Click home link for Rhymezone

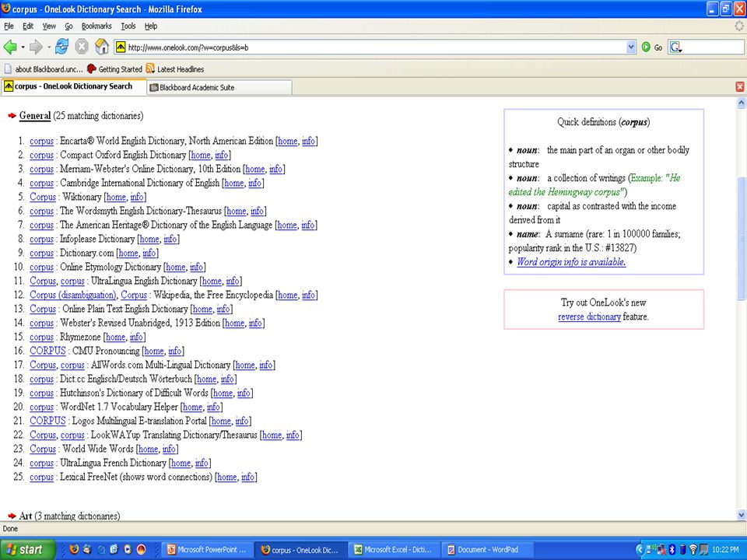coord(115,337)
